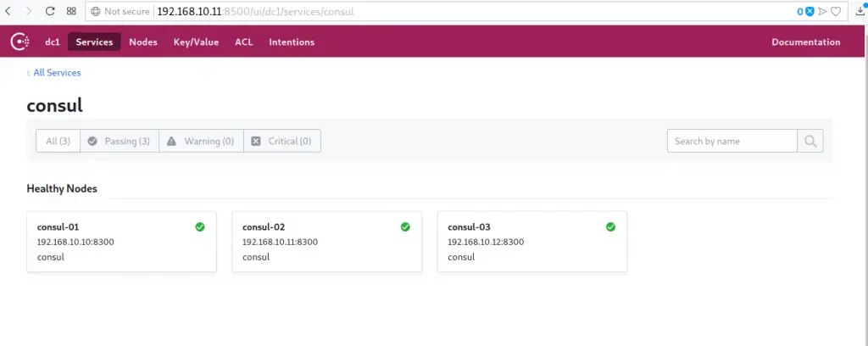Click the Healthy Nodes heading
The height and width of the screenshot is (346, 868).
62,189
